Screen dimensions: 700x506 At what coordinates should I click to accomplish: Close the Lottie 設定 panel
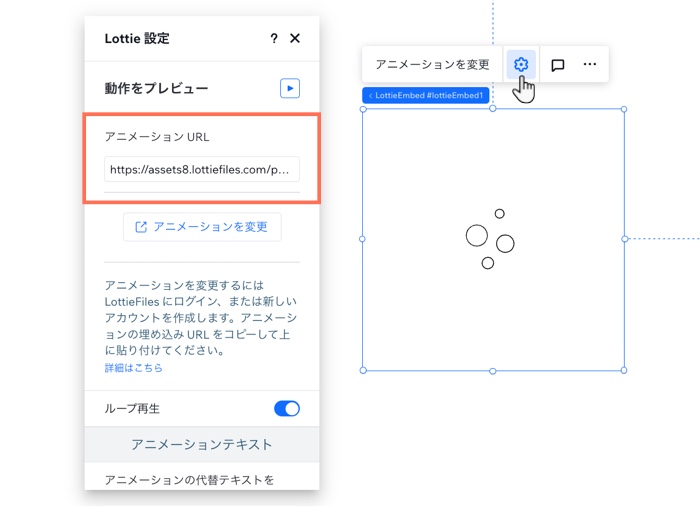tap(295, 38)
